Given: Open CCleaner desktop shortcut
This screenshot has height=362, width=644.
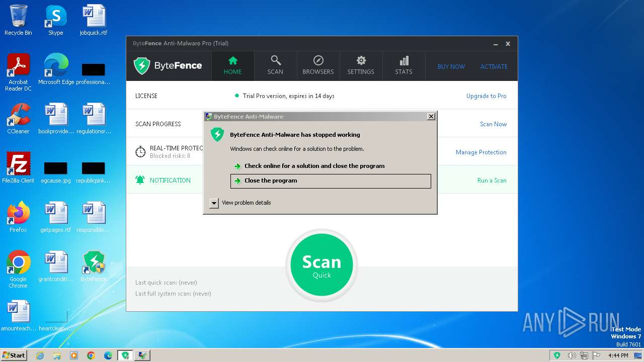Looking at the screenshot, I should (18, 119).
